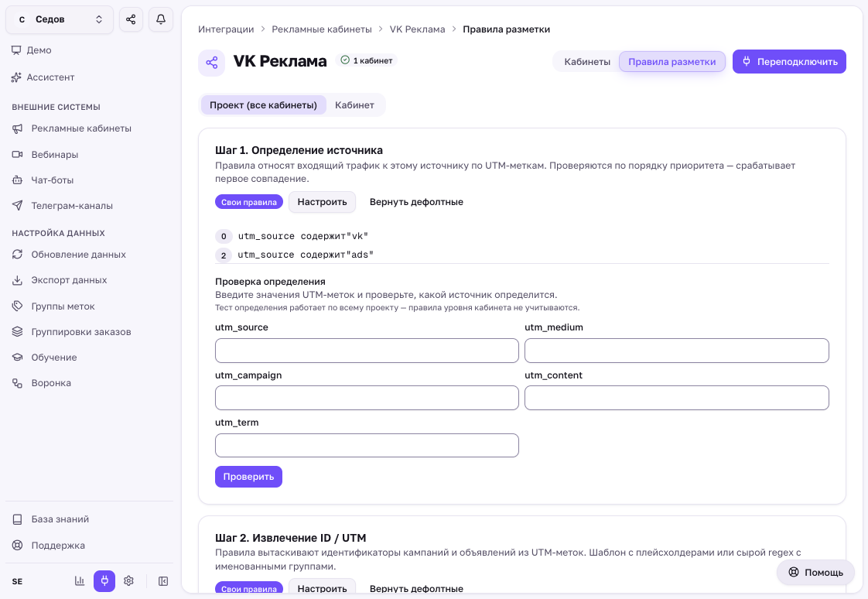868x599 pixels.
Task: Open the share icon next to the project selector
Action: point(131,19)
